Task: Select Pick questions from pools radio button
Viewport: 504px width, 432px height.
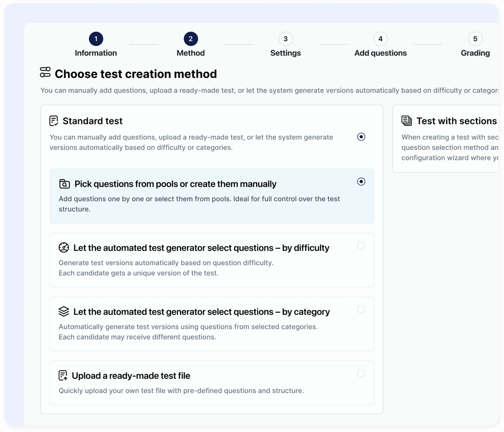Action: point(361,182)
